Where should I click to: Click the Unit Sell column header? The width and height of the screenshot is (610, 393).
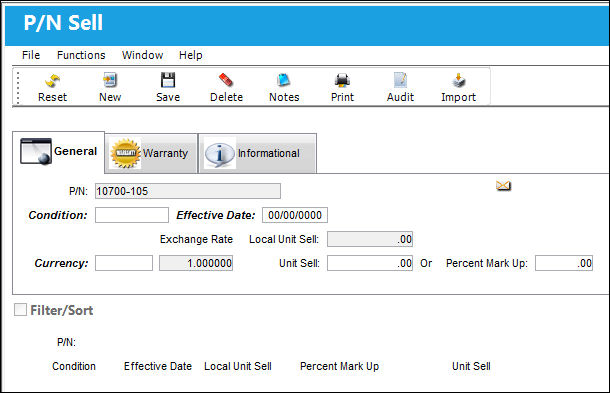pyautogui.click(x=471, y=366)
